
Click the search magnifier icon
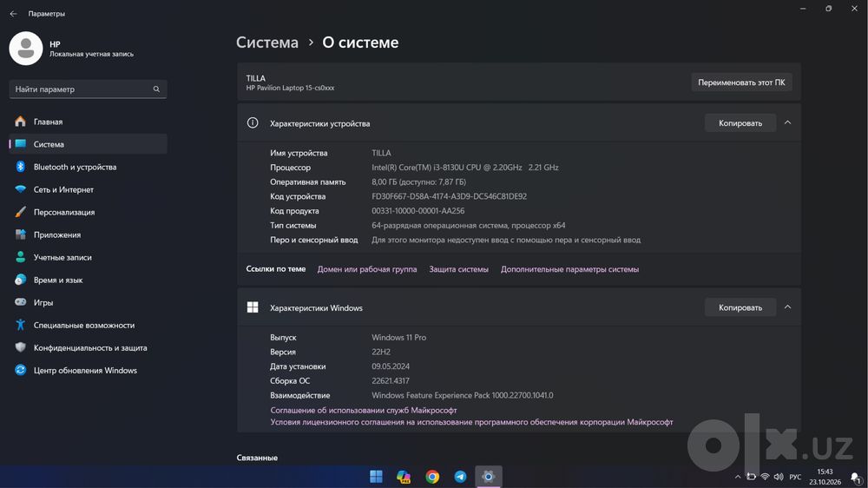coord(156,89)
